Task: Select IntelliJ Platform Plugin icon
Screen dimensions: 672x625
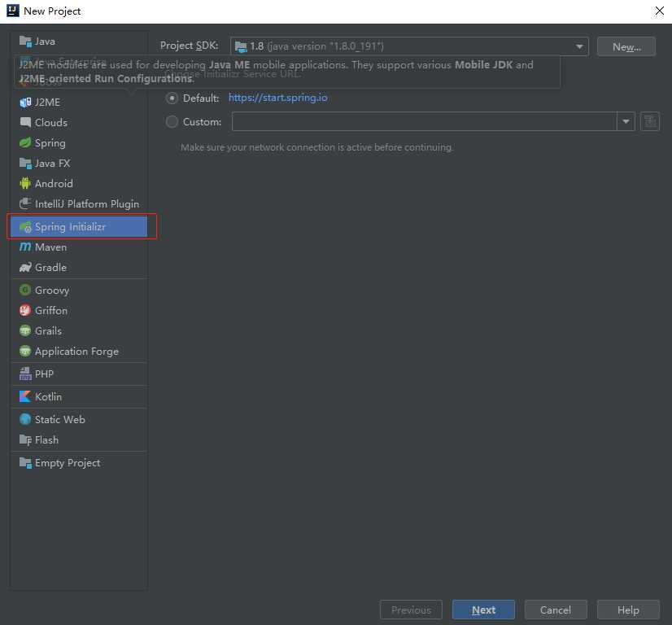Action: pyautogui.click(x=25, y=203)
